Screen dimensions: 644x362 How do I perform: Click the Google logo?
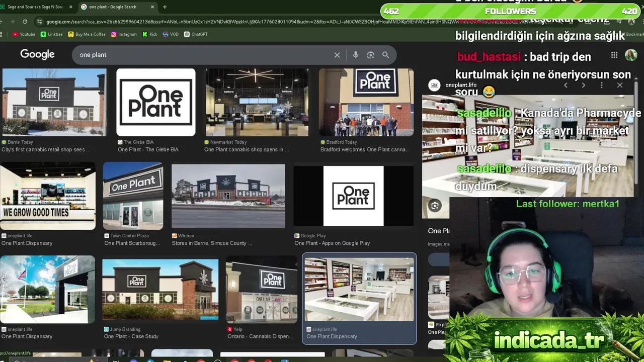point(37,54)
